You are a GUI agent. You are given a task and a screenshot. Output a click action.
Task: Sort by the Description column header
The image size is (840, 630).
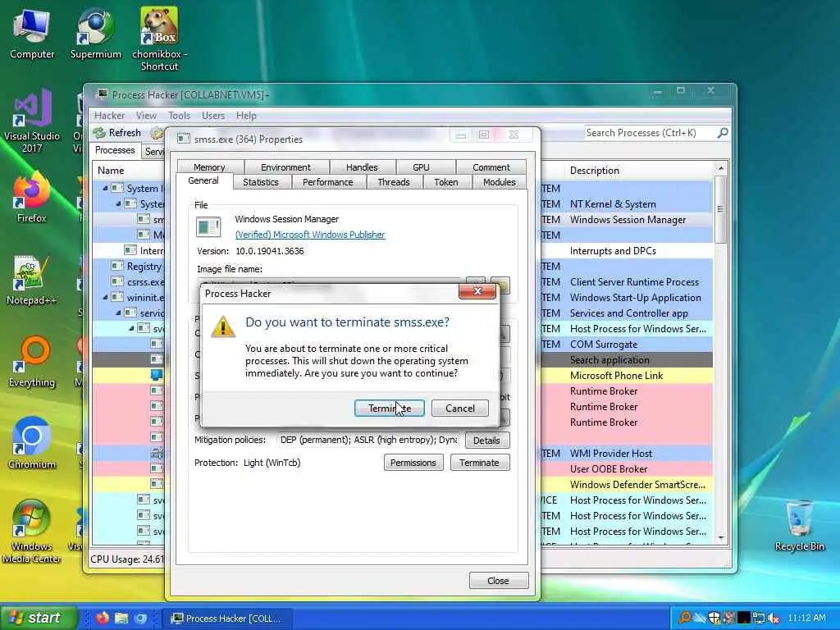pos(637,171)
